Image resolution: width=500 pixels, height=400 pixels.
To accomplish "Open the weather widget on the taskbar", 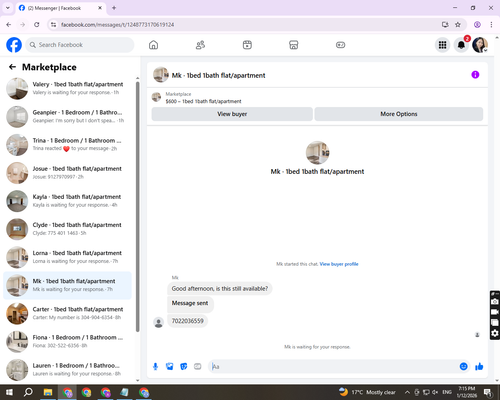I will (367, 392).
